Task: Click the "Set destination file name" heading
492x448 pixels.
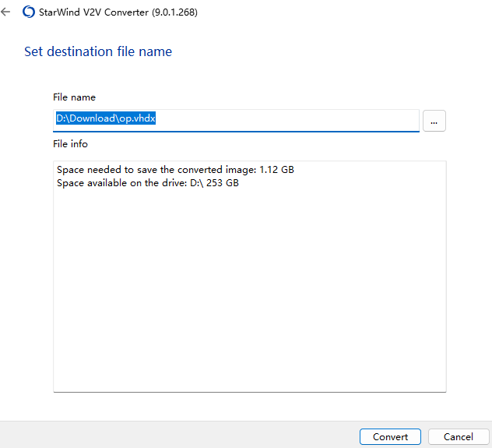Action: tap(98, 52)
